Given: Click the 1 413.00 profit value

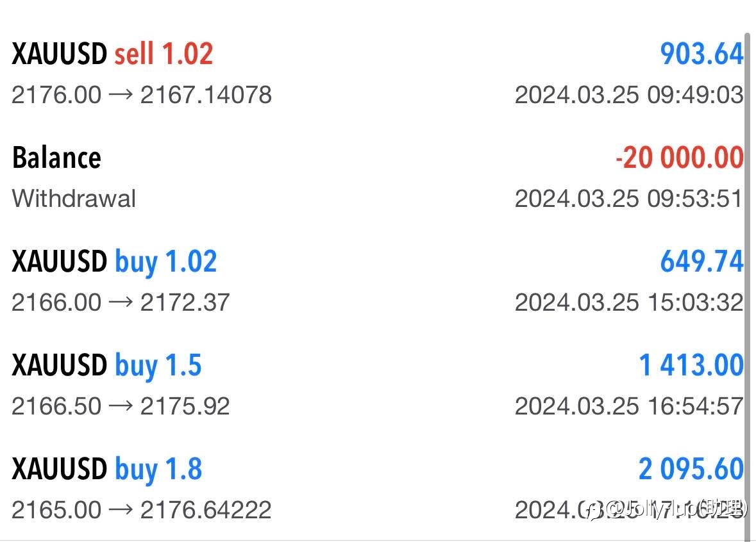Looking at the screenshot, I should click(691, 365).
